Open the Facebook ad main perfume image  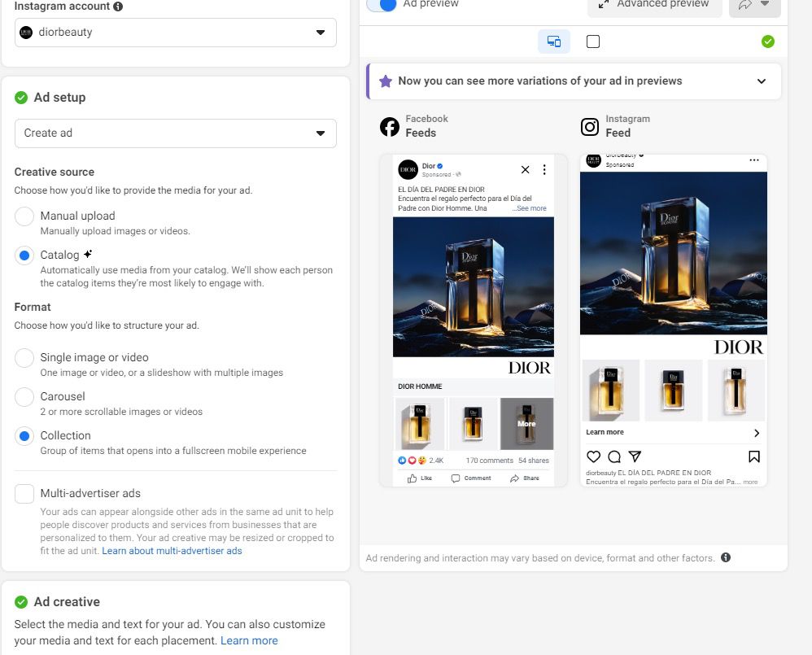[x=474, y=287]
